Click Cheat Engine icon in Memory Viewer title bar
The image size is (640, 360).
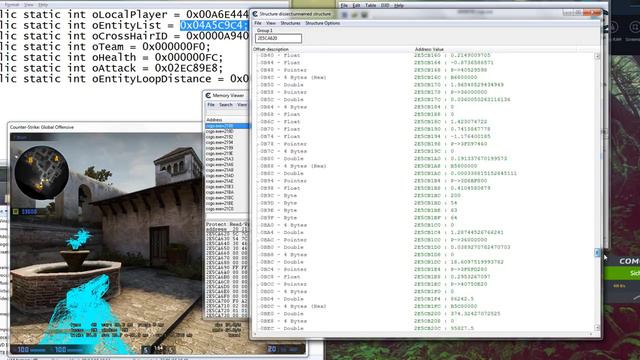tap(208, 96)
